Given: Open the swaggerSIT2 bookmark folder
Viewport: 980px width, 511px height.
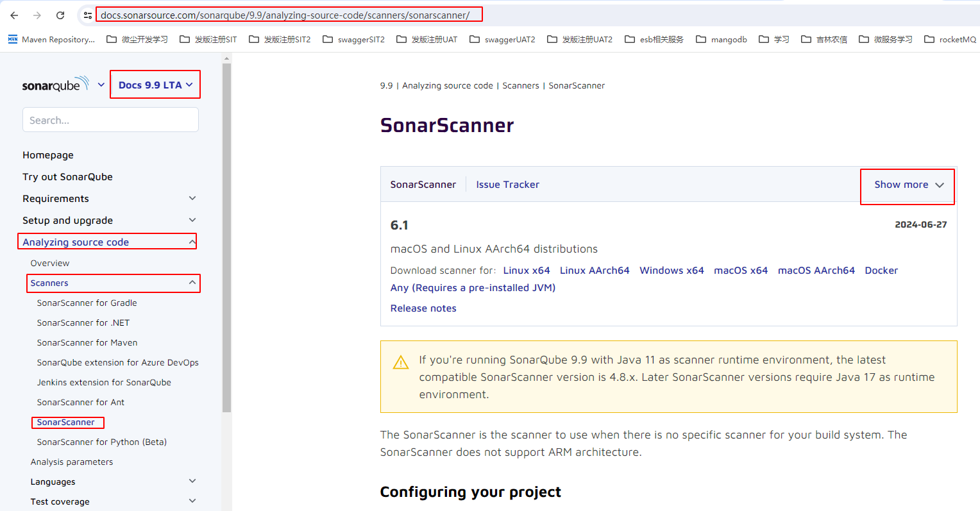Looking at the screenshot, I should click(x=353, y=40).
